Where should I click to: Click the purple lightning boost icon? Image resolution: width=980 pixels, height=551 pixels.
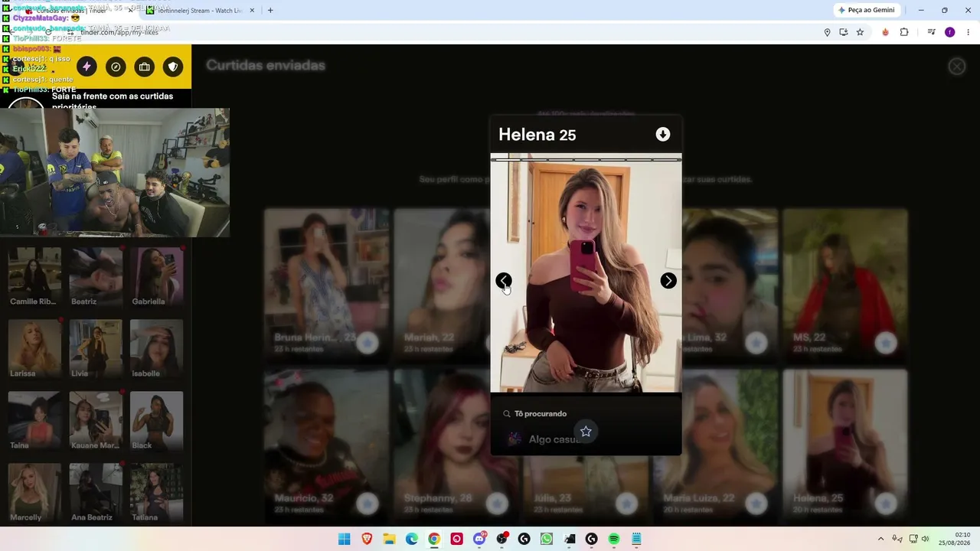point(87,67)
